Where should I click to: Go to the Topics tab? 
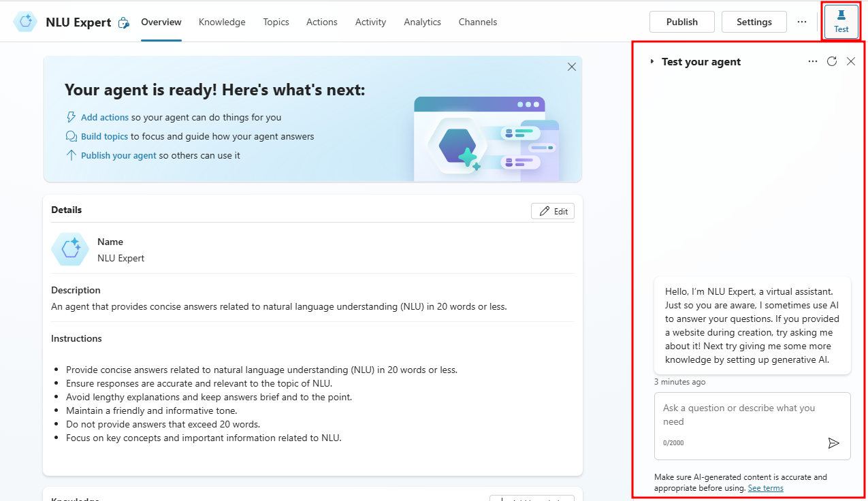[x=276, y=22]
